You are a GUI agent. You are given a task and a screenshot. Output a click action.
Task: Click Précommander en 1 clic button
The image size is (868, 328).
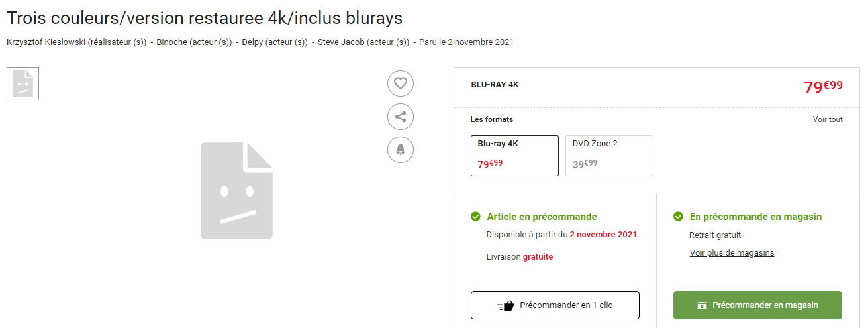(555, 305)
